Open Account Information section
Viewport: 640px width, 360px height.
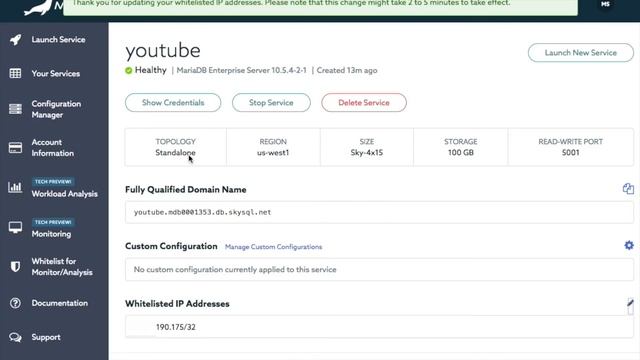pos(53,147)
